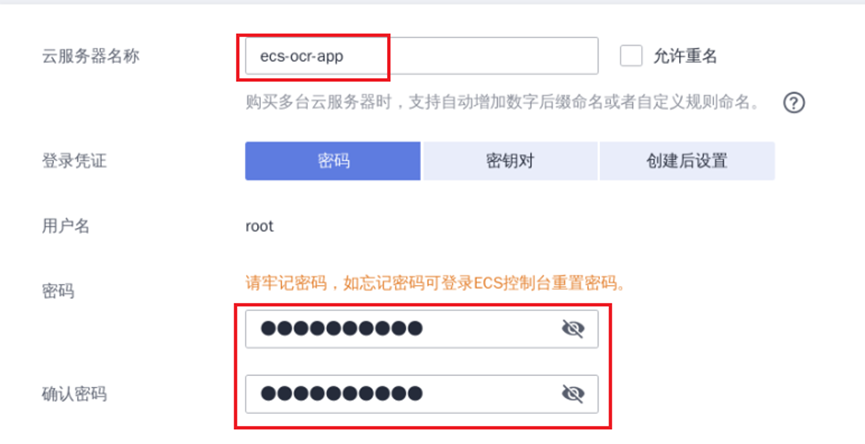
Task: Enable the 允许重名 checkbox
Action: pyautogui.click(x=631, y=56)
